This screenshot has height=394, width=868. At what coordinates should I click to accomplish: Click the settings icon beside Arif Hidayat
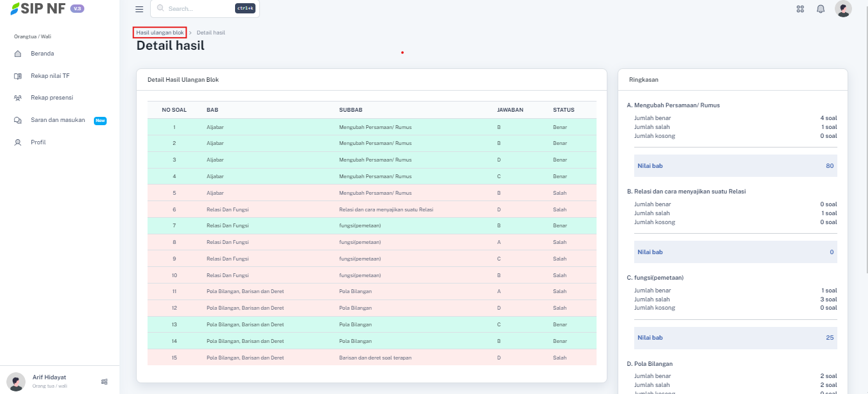[104, 381]
